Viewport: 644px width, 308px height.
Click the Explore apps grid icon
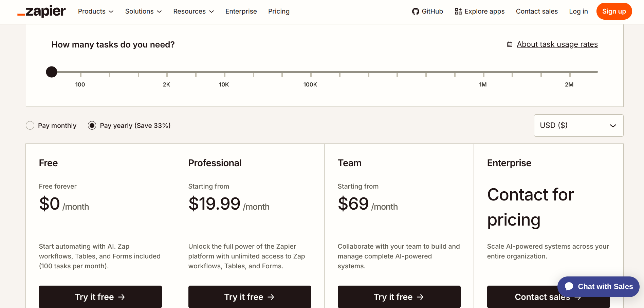pyautogui.click(x=458, y=12)
